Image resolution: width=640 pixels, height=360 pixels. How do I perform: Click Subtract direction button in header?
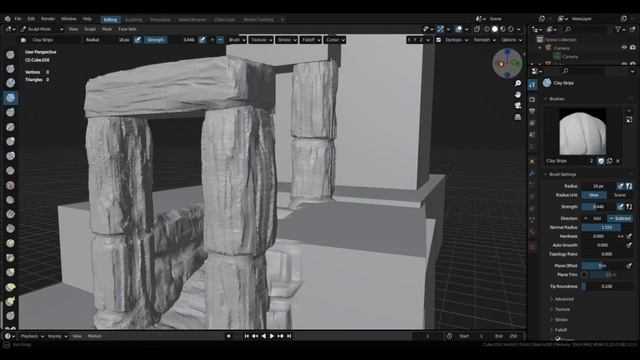220,40
